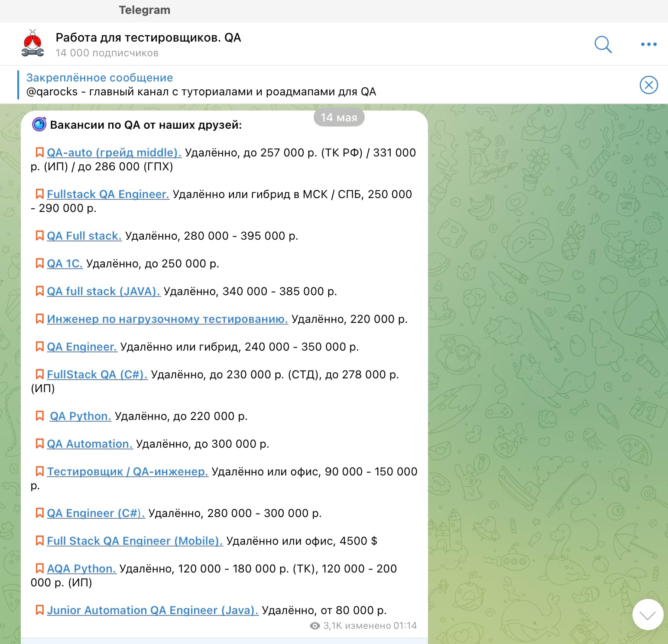Click bookmark icon beside QA 1C
668x644 pixels.
(x=39, y=263)
